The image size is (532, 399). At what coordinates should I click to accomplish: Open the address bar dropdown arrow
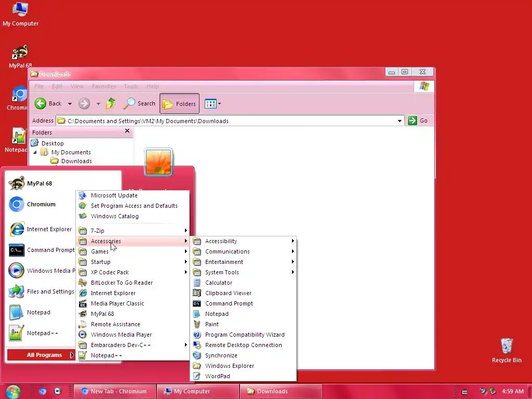(x=400, y=121)
